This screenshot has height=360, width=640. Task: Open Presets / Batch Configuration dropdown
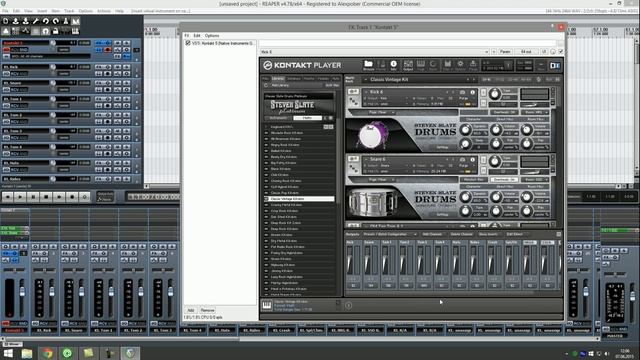[390, 234]
